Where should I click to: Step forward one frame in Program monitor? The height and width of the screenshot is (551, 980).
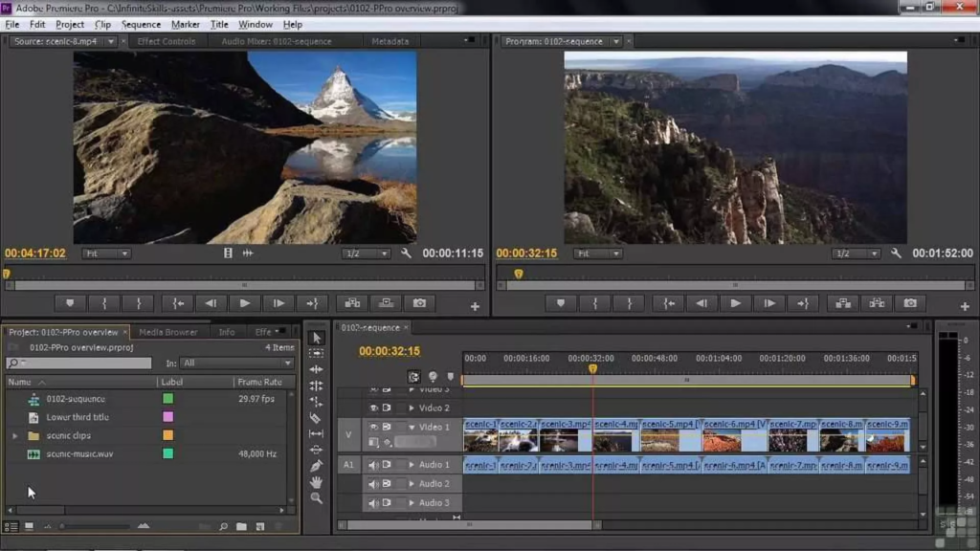pos(769,303)
